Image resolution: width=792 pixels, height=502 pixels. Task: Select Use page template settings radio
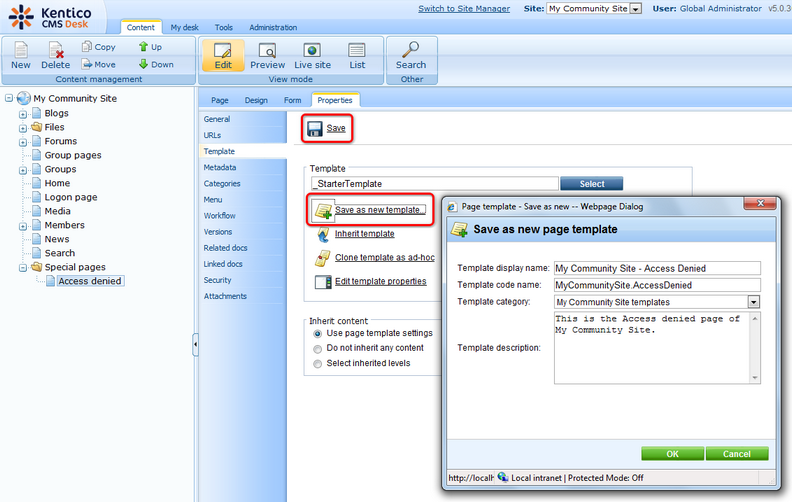[x=317, y=334]
